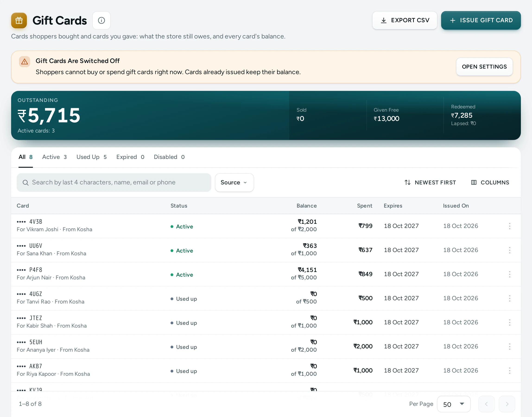Click the Card column header

click(x=23, y=206)
